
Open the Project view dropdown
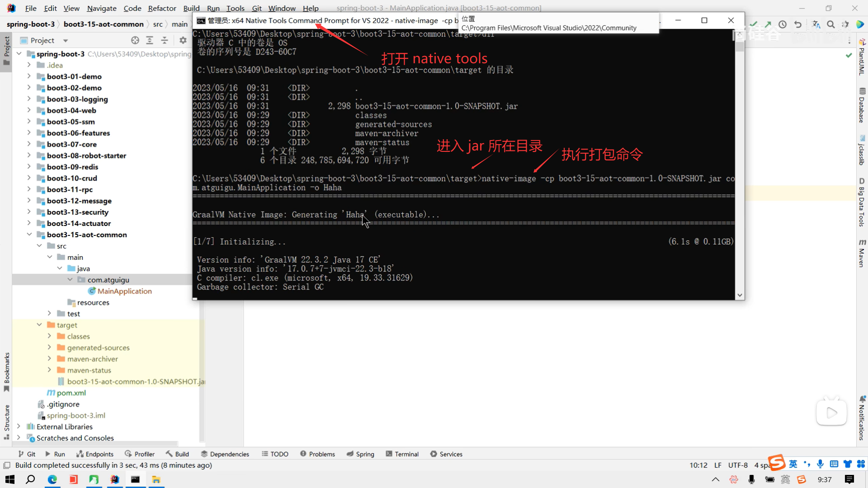click(x=66, y=41)
